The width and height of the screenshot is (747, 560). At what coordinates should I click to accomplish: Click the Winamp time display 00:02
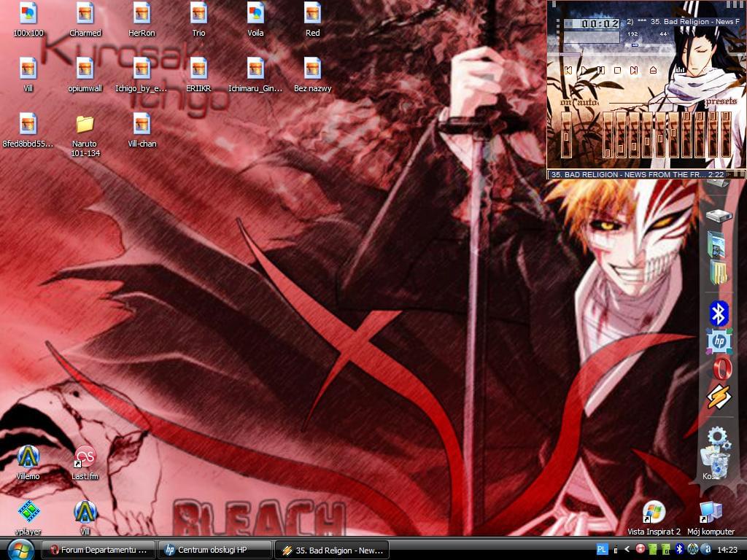tap(600, 24)
